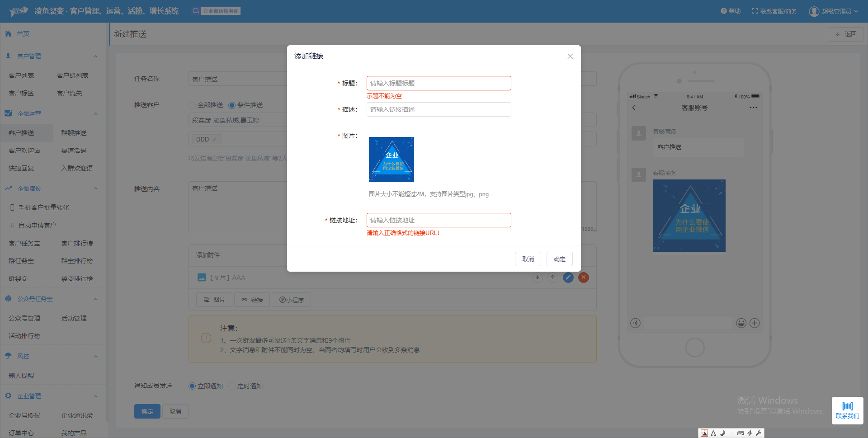Viewport: 868px width, 438px height.
Task: Open the 超级管理员 user dropdown
Action: tap(833, 11)
